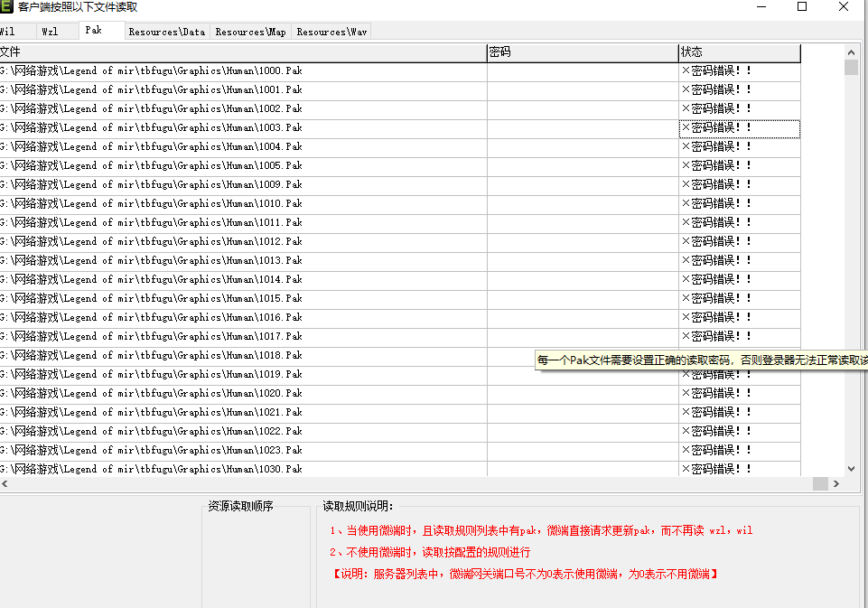Switch to the Wil tab
The height and width of the screenshot is (608, 868).
(7, 32)
